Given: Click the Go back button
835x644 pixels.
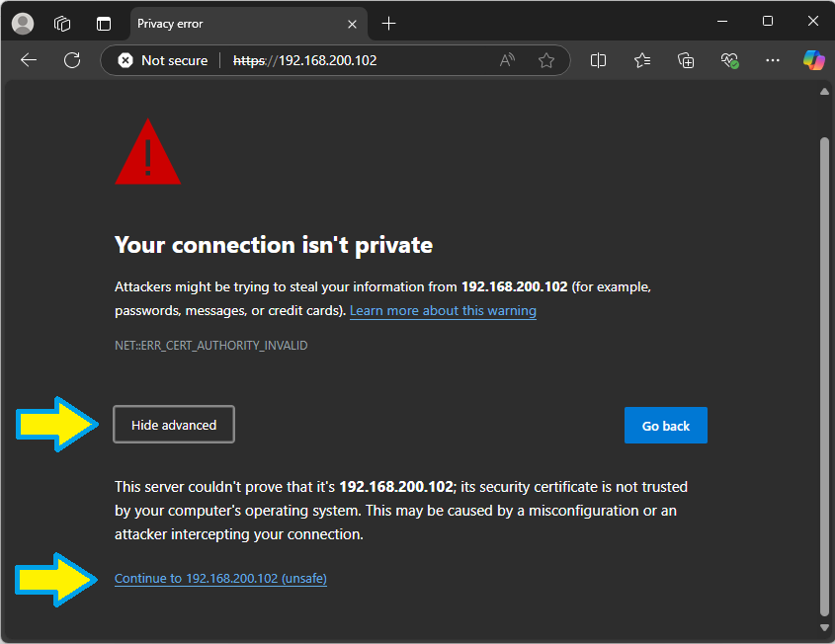Looking at the screenshot, I should coord(665,426).
